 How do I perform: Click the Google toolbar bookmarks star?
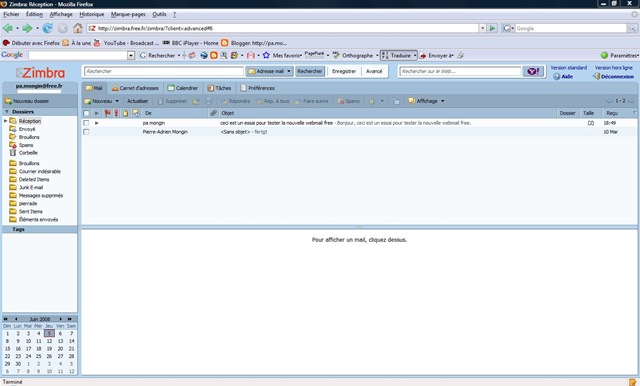[x=266, y=55]
